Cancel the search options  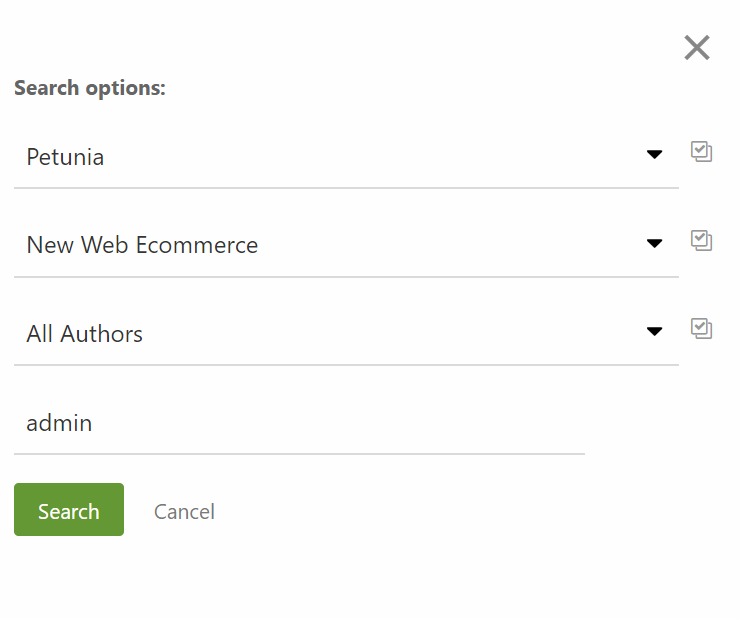(x=184, y=512)
